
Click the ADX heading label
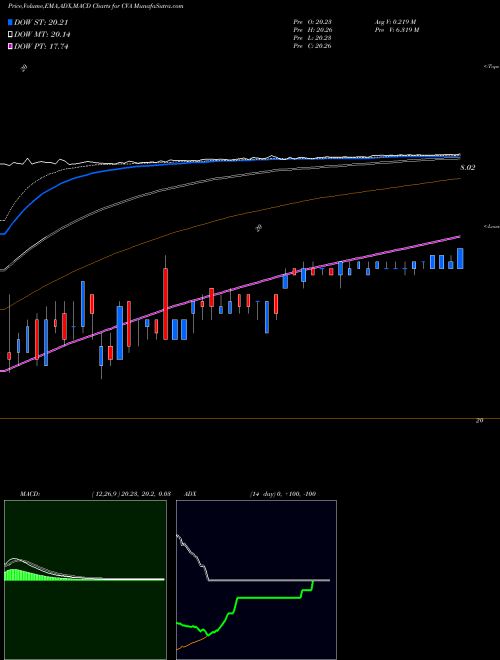tap(191, 494)
